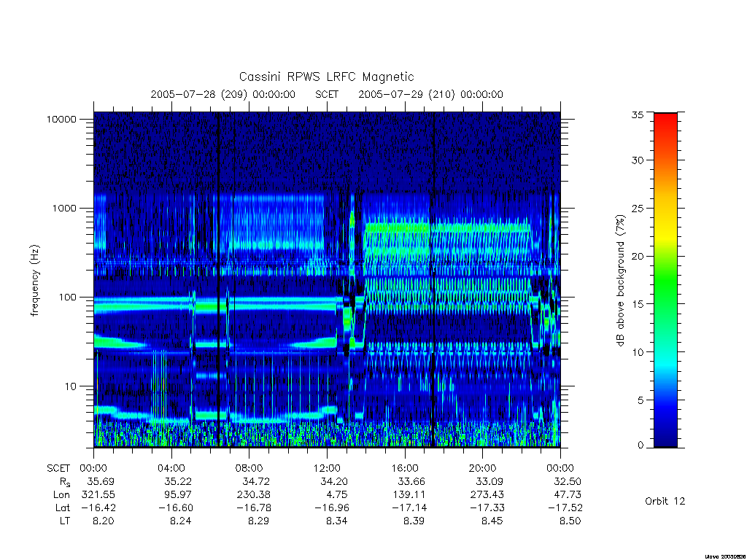Click latitude value -16.96

coord(332,508)
